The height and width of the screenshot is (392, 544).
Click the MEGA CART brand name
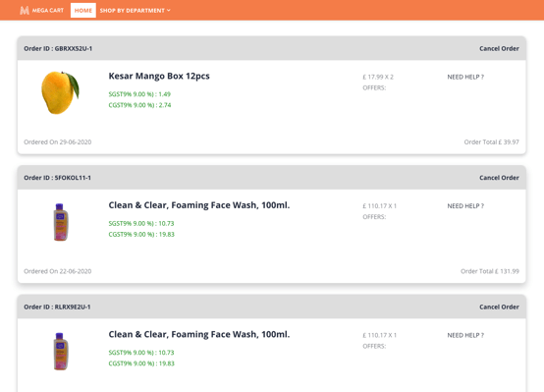point(48,11)
